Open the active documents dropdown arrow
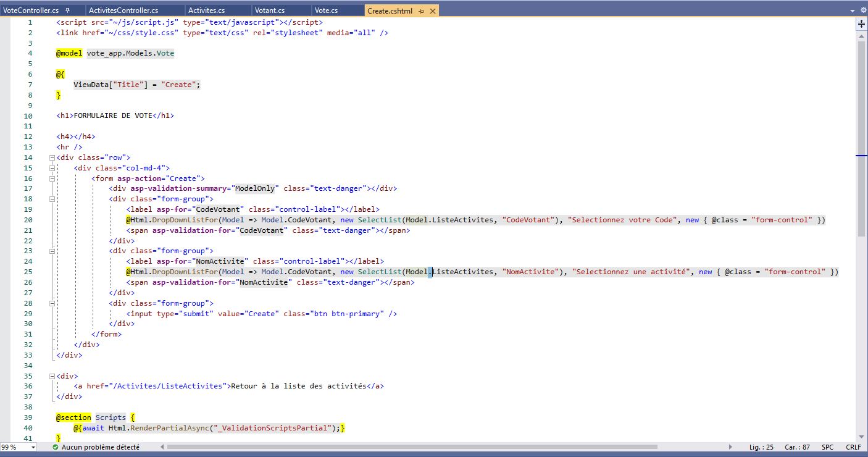Image resolution: width=868 pixels, height=457 pixels. tap(853, 11)
